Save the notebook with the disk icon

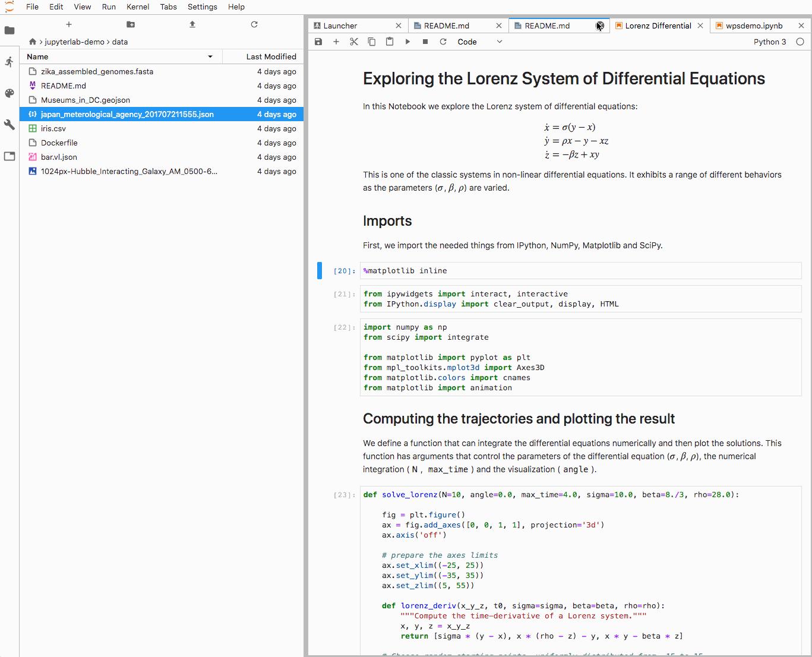(x=318, y=42)
